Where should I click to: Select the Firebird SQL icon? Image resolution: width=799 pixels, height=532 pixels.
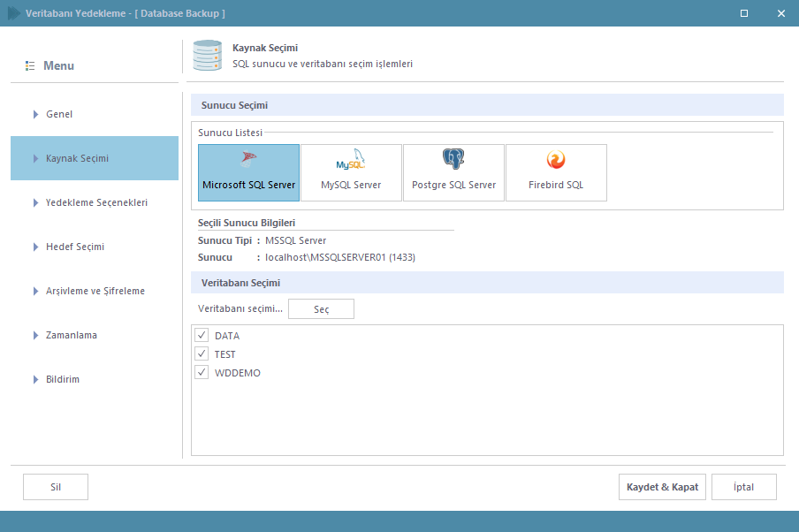556,160
